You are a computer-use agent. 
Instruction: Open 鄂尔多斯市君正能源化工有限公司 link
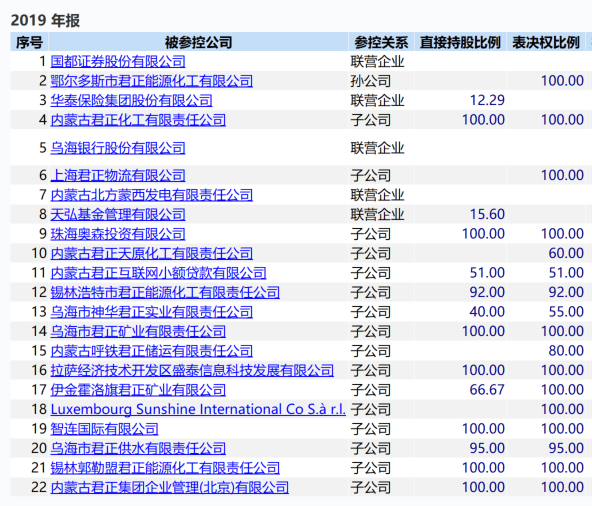tap(151, 81)
